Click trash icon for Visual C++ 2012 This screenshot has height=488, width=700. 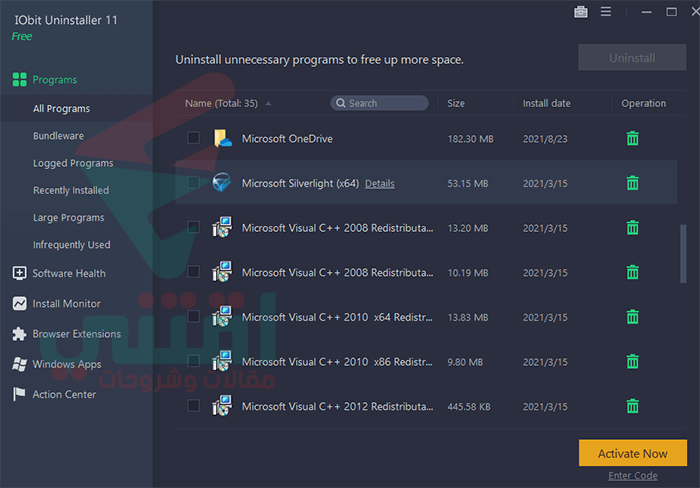coord(632,406)
